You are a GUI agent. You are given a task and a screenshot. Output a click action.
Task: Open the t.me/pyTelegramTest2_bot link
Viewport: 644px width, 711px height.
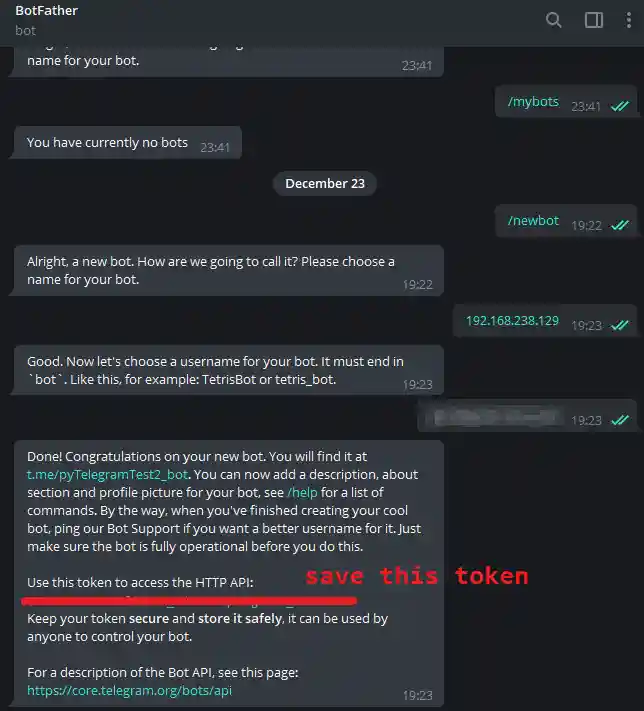click(x=107, y=474)
